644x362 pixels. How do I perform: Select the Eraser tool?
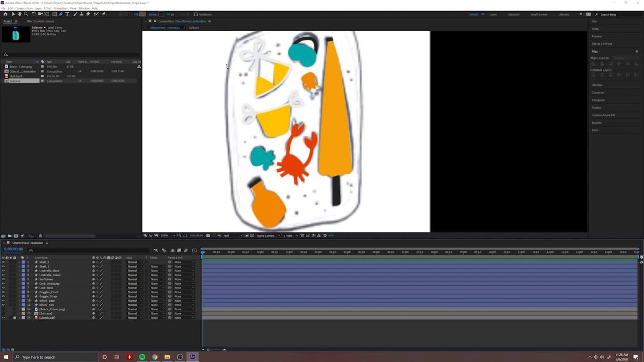tap(89, 14)
